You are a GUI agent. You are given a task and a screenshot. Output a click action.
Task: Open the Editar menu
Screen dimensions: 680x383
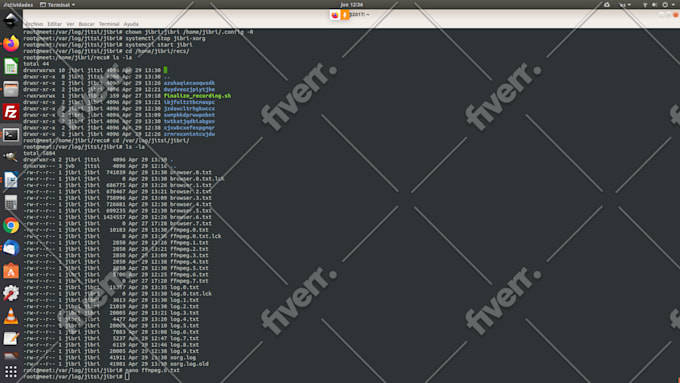55,24
